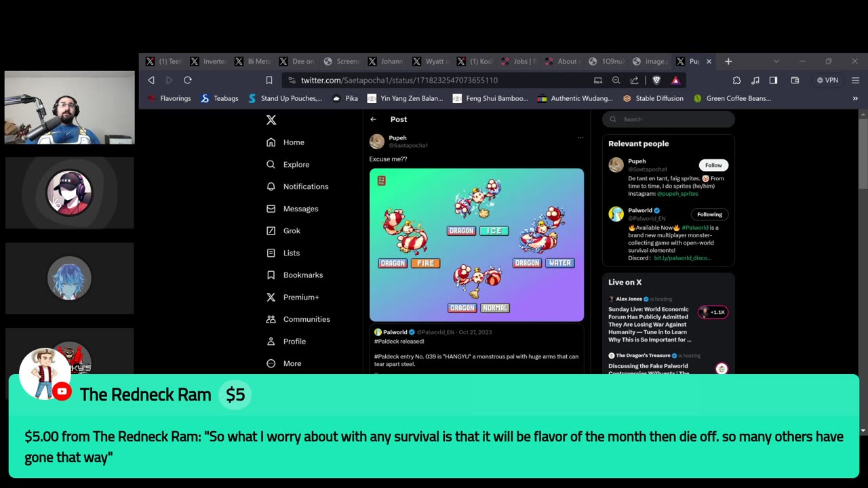868x488 pixels.
Task: Open the Brave wallet icon
Action: coord(795,80)
